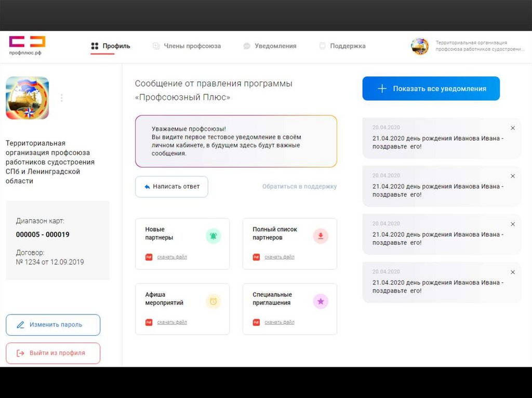
Task: Download file for Афиша мероприятий
Action: click(172, 322)
